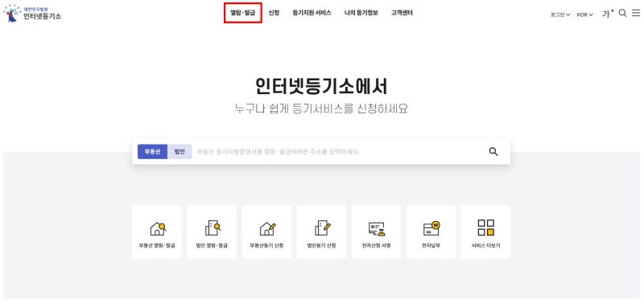Open the hamburger full menu icon
This screenshot has height=303, width=644.
(636, 13)
